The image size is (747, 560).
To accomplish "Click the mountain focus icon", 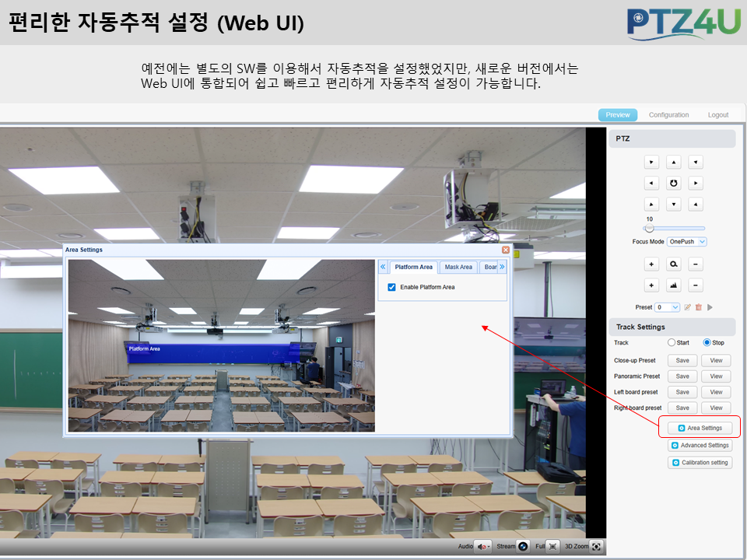I will (673, 285).
